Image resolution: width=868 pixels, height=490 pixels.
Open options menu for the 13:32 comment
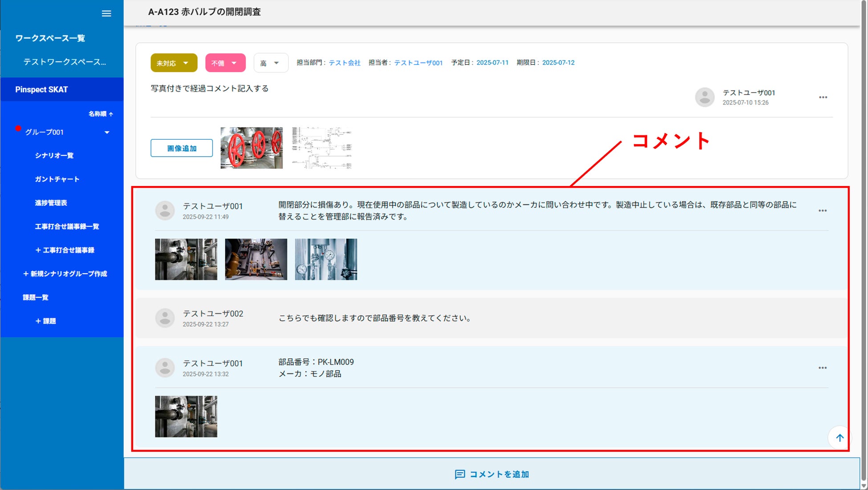(822, 368)
